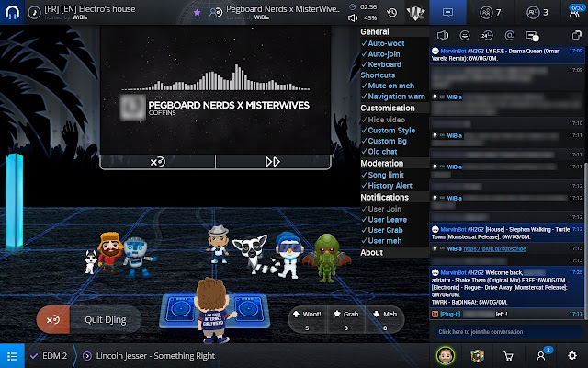
Task: Switch to the chat tab
Action: click(447, 12)
